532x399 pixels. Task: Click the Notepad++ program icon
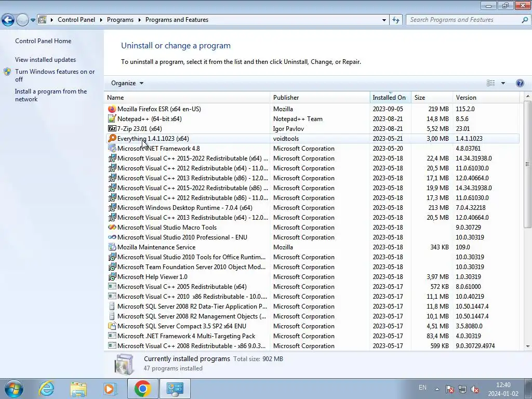pyautogui.click(x=112, y=119)
